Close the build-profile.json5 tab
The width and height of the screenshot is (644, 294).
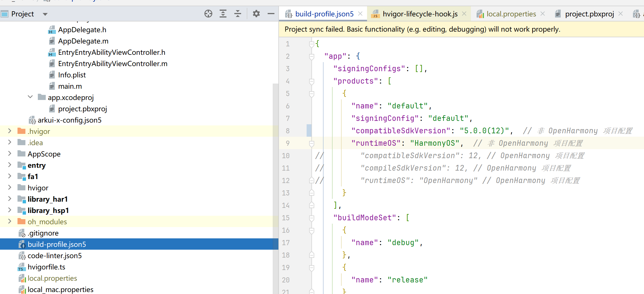[x=360, y=14]
